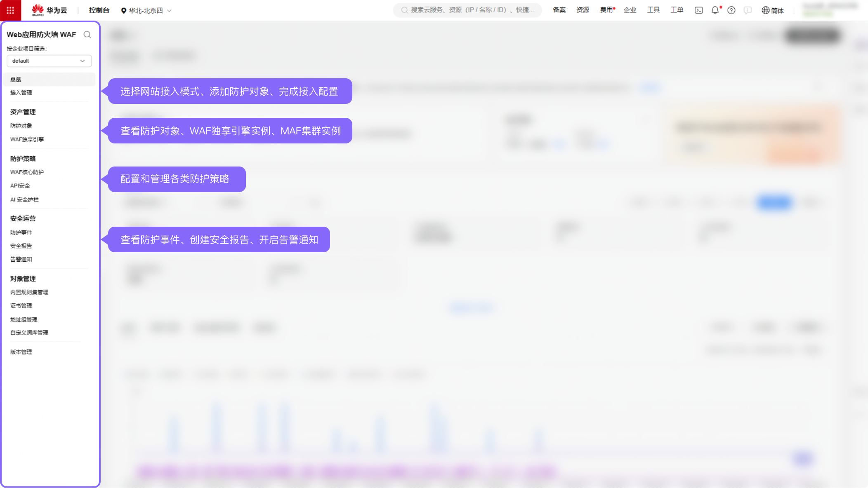Click the 资产管理 section heading
This screenshot has width=868, height=488.
pos(23,112)
